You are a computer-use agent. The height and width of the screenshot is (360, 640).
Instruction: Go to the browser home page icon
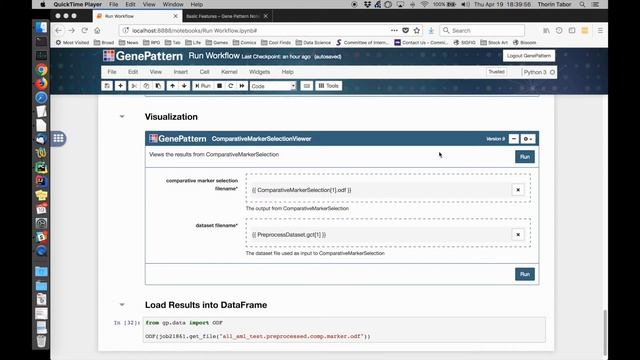[97, 31]
